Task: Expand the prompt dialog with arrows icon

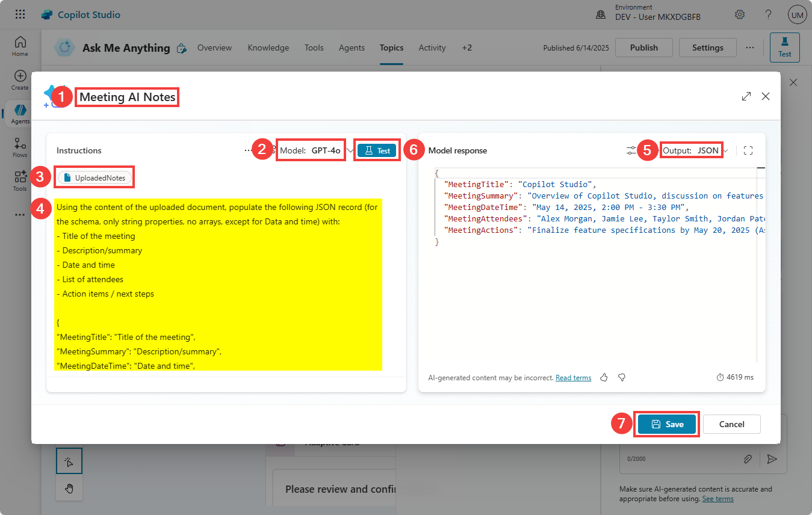Action: click(746, 96)
